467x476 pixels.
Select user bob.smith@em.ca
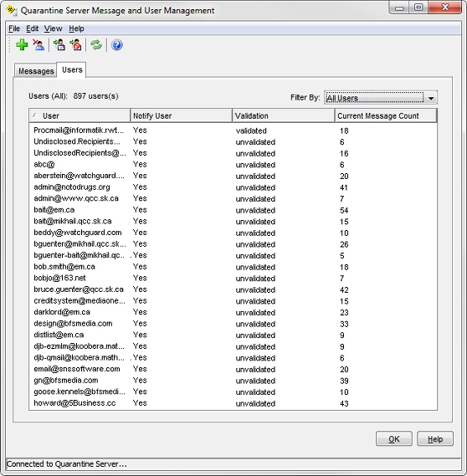pos(233,267)
